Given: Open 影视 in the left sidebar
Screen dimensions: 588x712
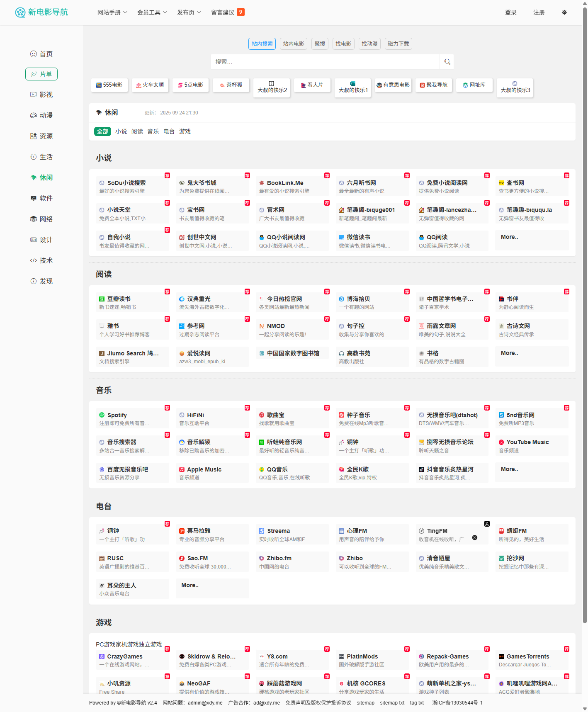Looking at the screenshot, I should [41, 95].
